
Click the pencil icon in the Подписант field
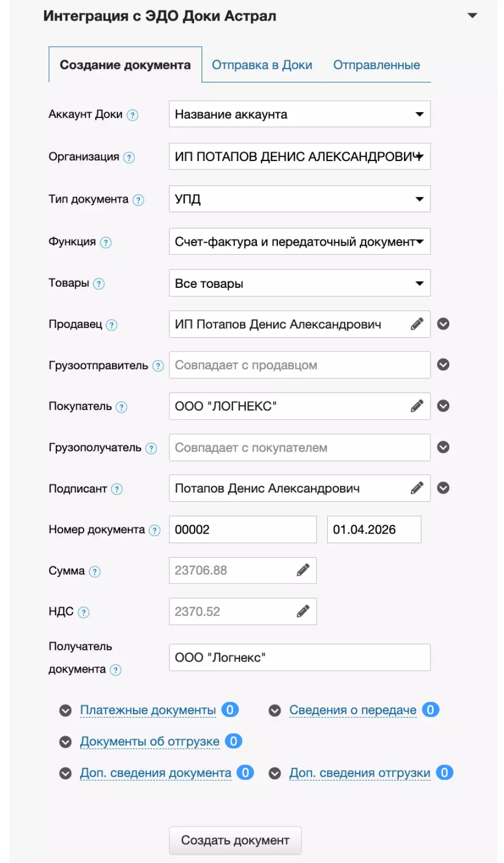click(417, 488)
